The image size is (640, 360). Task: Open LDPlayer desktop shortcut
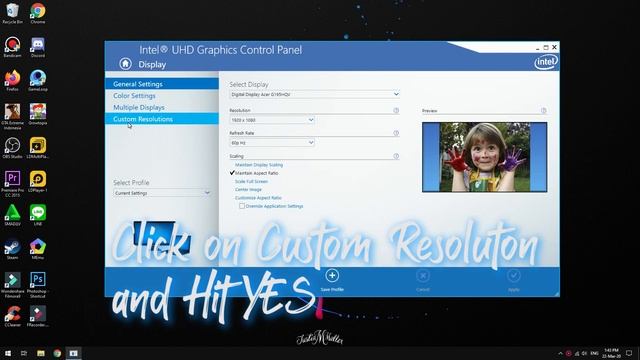[x=38, y=181]
